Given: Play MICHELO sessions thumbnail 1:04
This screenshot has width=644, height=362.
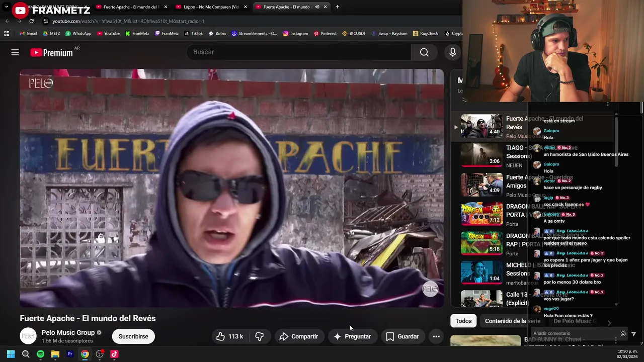Looking at the screenshot, I should [x=481, y=273].
